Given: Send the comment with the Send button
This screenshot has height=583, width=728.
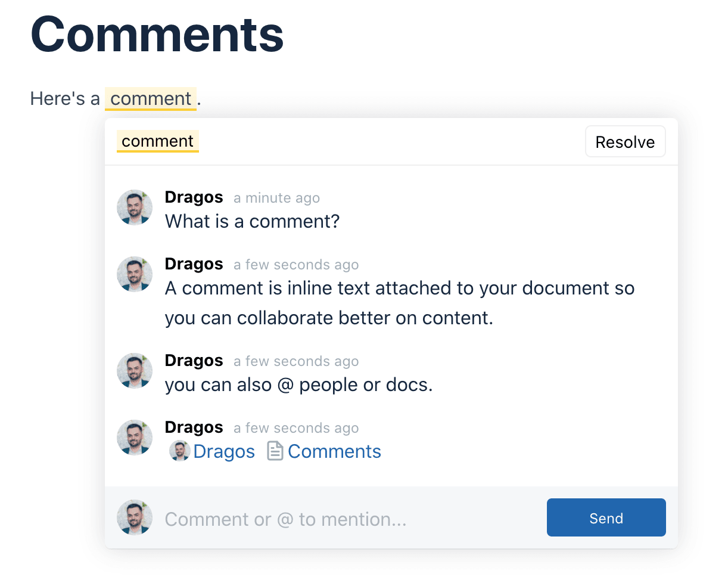Looking at the screenshot, I should point(606,518).
